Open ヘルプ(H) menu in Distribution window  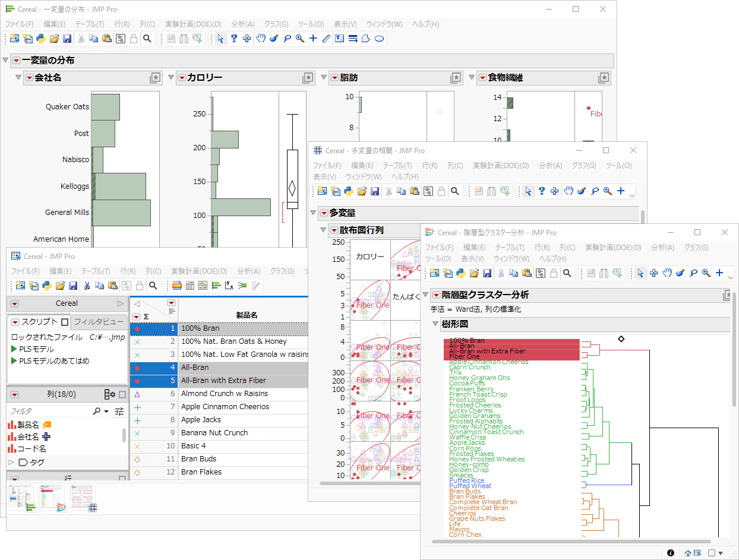tap(426, 24)
